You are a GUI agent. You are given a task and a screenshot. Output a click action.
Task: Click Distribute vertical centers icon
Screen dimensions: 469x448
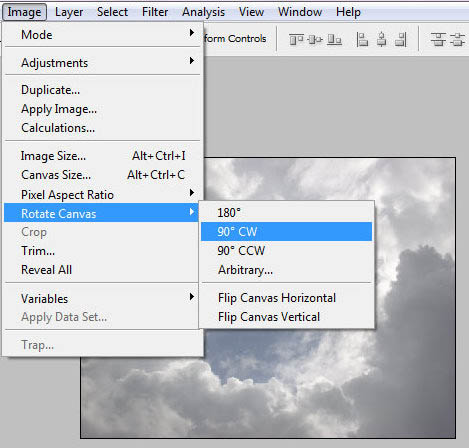(458, 40)
